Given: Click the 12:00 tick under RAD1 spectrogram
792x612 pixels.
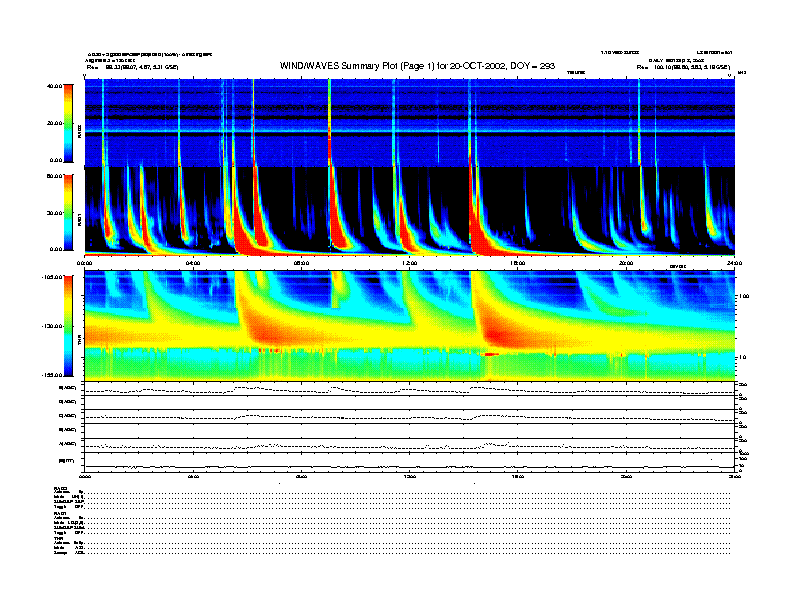Looking at the screenshot, I should coord(410,263).
